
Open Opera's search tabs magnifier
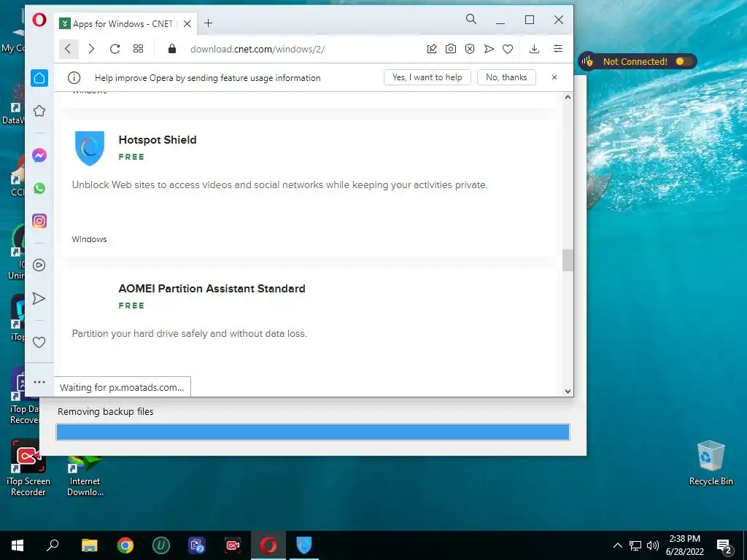point(471,19)
